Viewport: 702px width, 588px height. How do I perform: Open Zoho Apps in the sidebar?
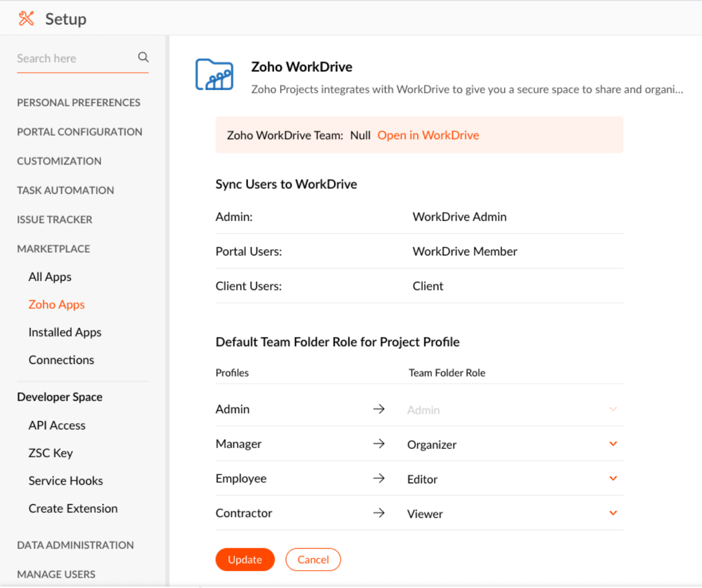[56, 304]
